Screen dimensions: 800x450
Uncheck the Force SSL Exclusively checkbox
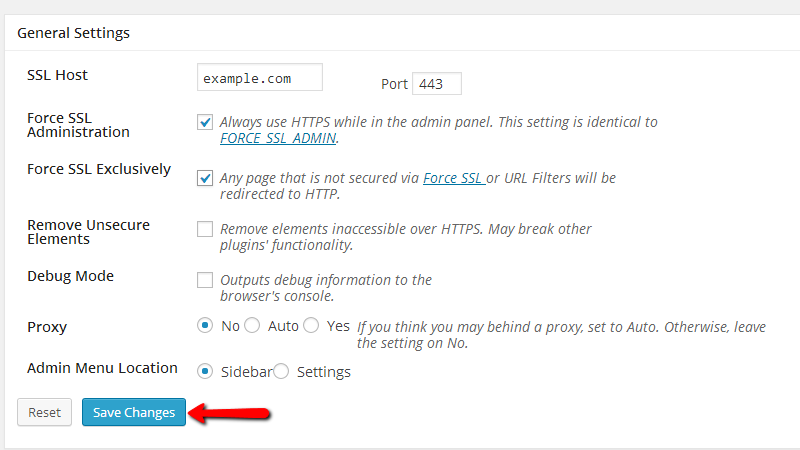click(205, 178)
